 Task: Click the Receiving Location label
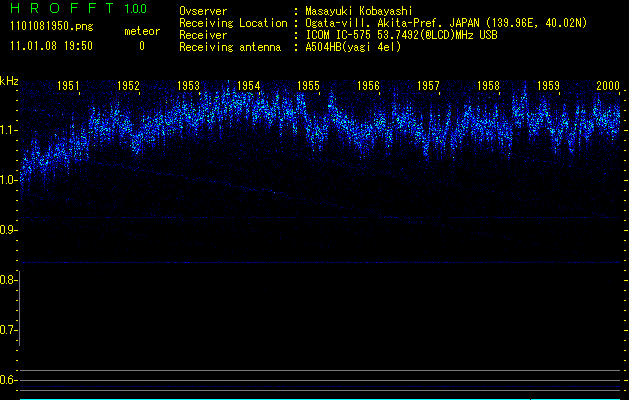233,23
